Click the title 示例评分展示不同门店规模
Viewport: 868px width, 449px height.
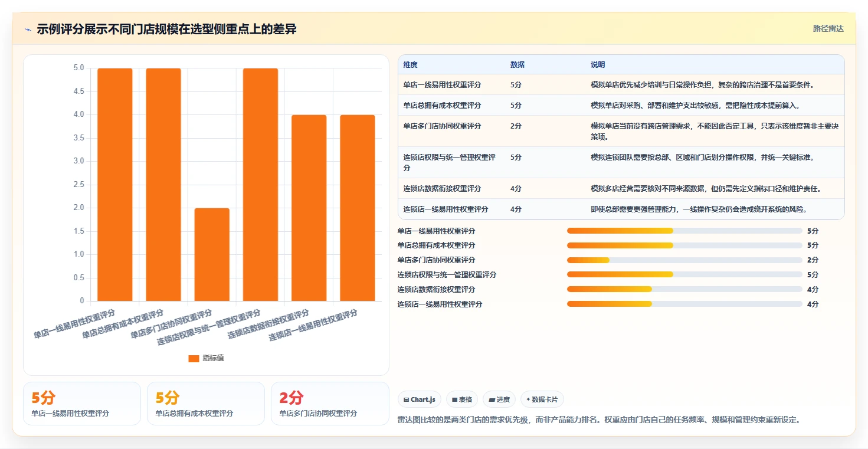[166, 30]
